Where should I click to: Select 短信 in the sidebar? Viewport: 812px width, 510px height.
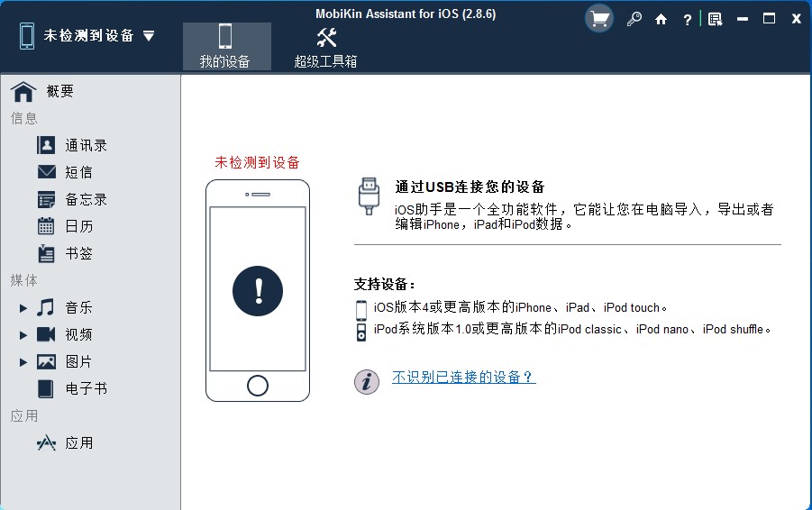tap(78, 172)
